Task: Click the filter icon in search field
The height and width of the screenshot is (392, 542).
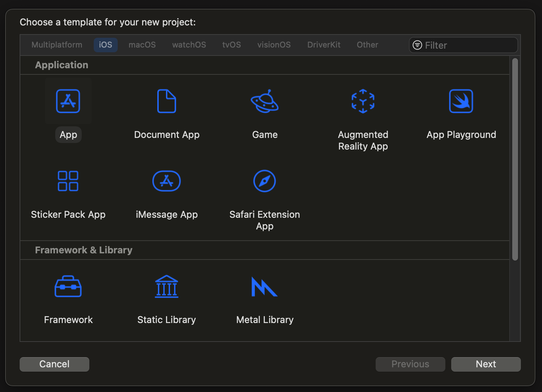Action: pyautogui.click(x=417, y=45)
